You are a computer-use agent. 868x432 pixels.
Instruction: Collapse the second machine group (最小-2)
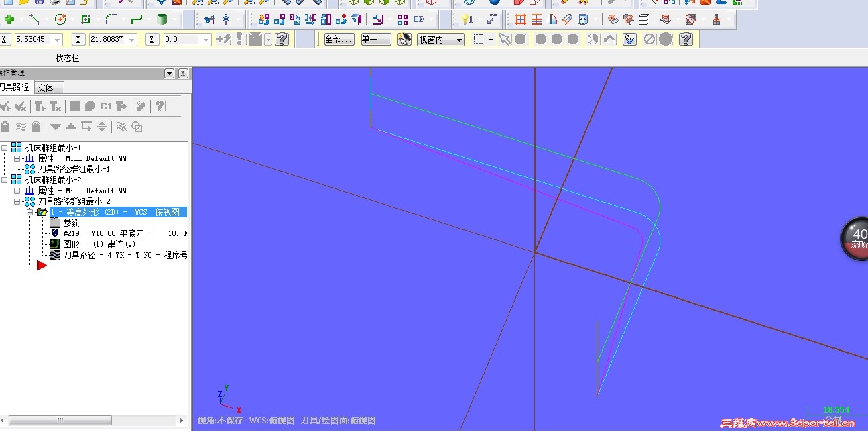point(5,180)
